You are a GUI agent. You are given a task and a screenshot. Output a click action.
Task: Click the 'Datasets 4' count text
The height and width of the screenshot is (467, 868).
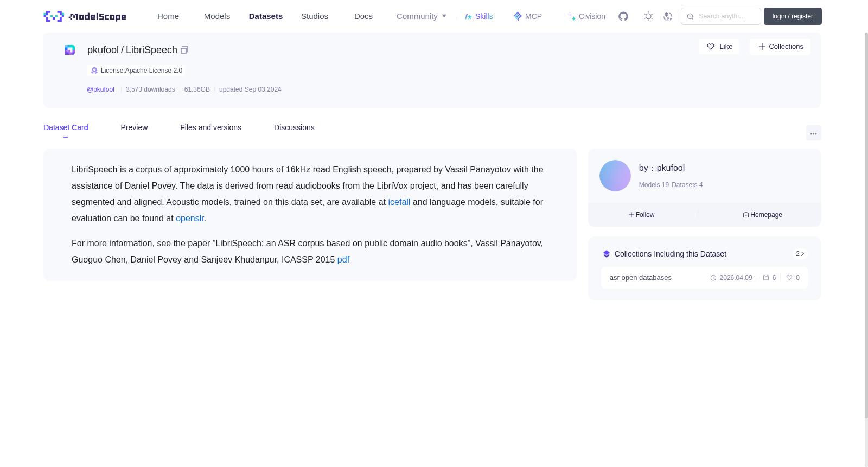687,185
